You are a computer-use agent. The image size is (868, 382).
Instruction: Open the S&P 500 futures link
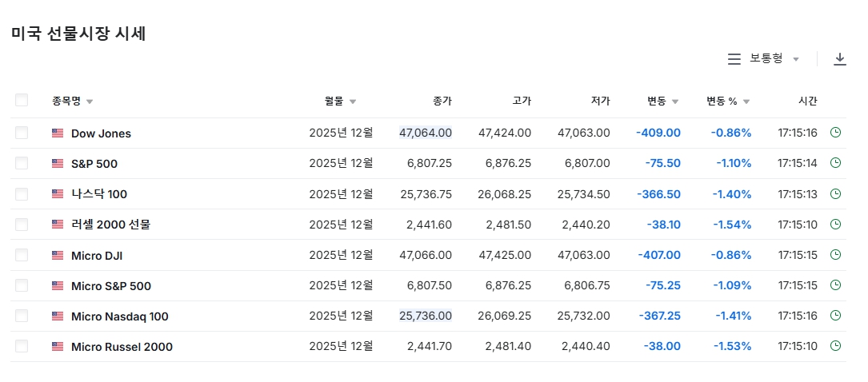coord(94,164)
